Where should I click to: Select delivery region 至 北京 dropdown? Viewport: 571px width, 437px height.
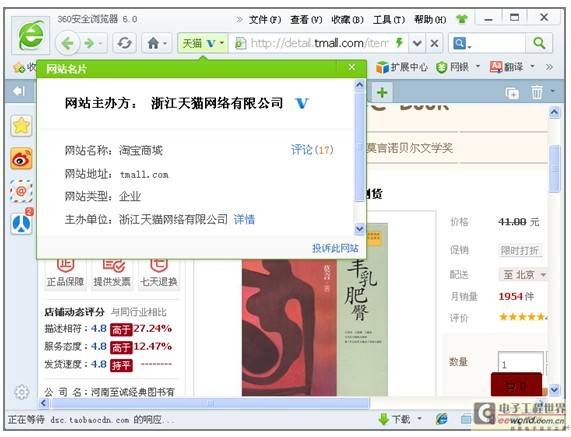(x=524, y=274)
